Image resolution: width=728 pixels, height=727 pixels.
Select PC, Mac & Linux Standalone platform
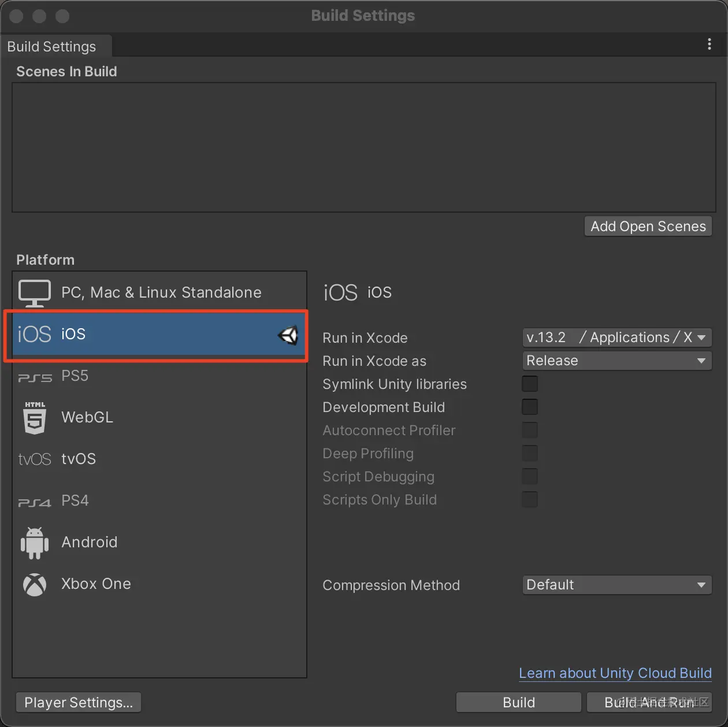pos(159,292)
